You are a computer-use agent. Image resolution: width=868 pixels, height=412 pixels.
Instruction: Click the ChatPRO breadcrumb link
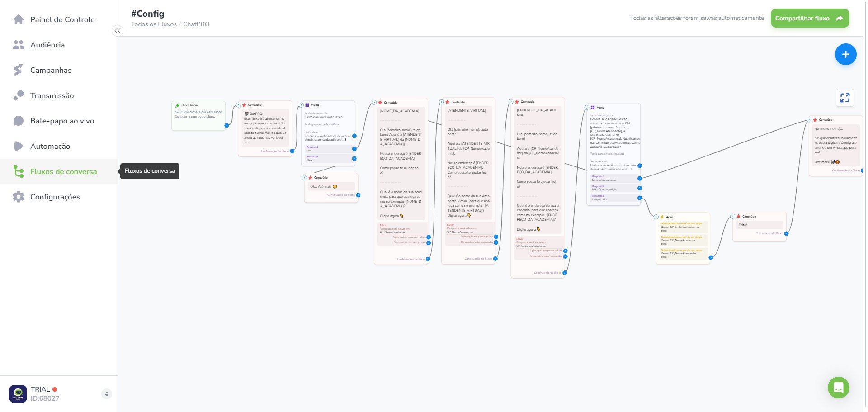pos(196,24)
